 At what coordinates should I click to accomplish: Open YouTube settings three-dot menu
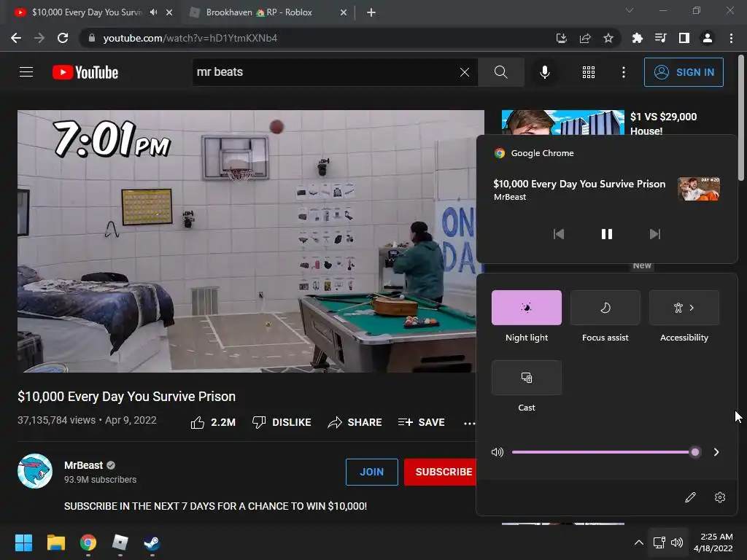point(624,72)
